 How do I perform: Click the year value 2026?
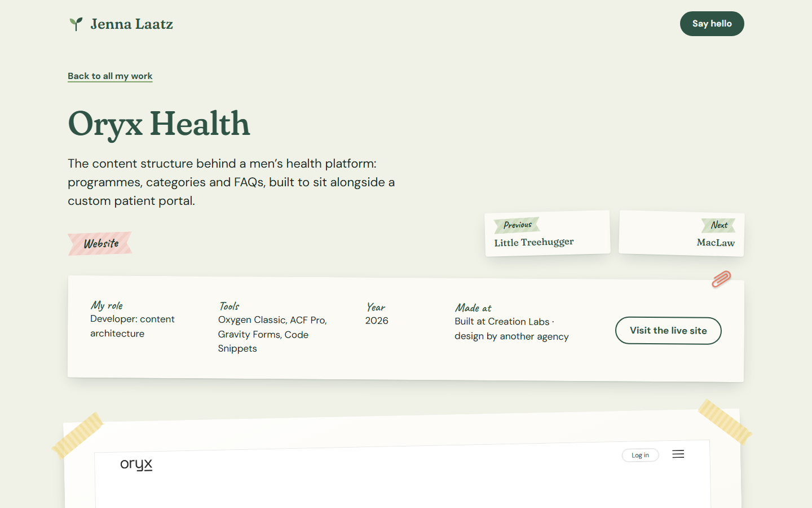[x=377, y=321]
